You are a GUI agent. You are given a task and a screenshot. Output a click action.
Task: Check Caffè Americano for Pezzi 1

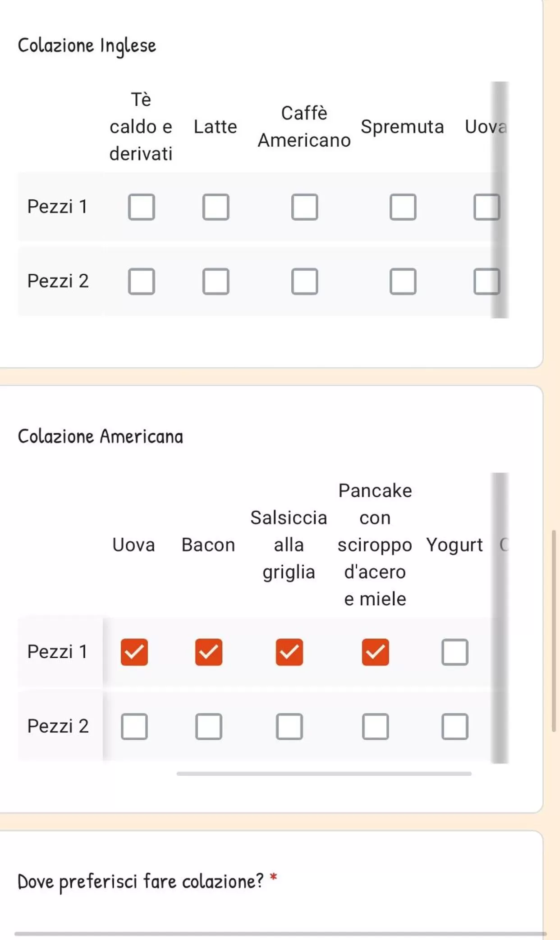(305, 207)
